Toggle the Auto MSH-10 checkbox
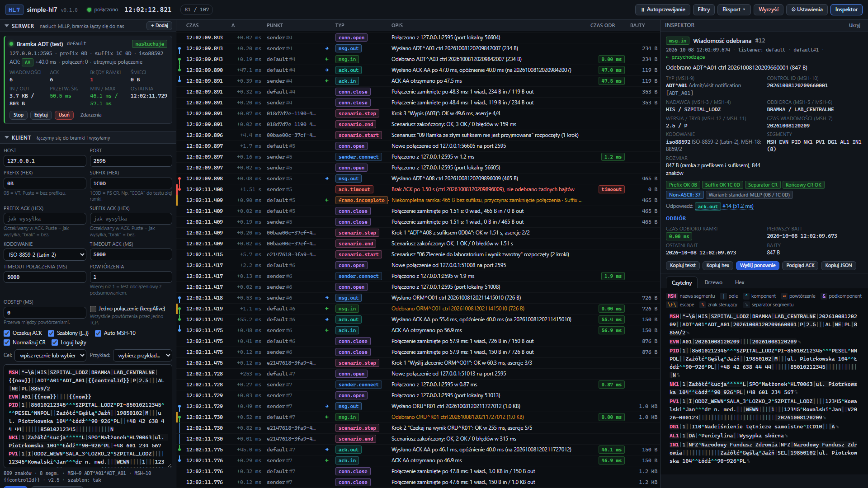 (x=98, y=333)
